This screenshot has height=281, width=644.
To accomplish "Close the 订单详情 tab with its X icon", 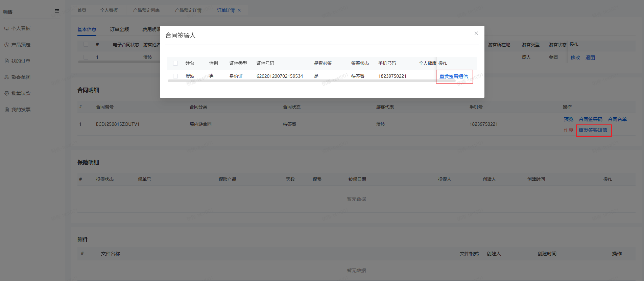I will click(239, 10).
